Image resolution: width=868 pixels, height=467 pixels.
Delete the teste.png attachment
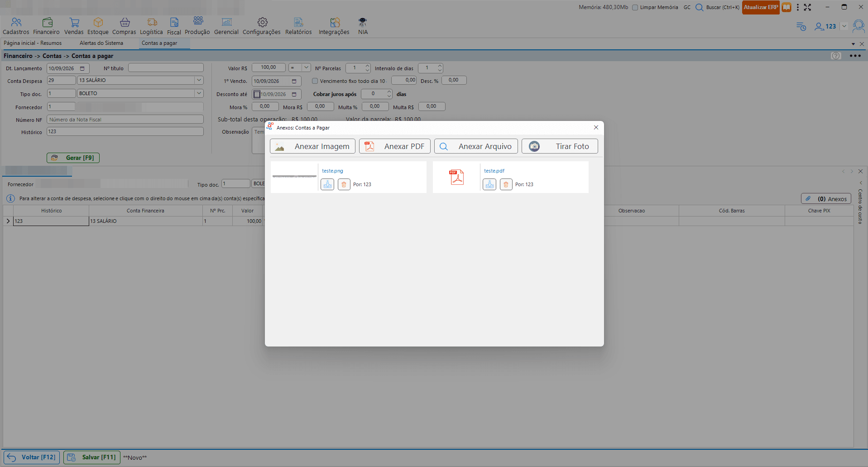tap(344, 184)
